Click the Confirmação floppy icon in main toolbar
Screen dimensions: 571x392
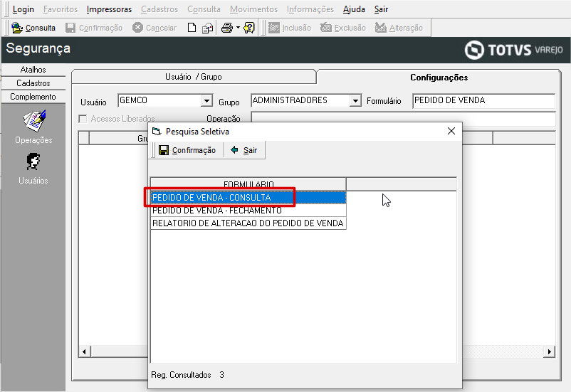click(x=70, y=28)
